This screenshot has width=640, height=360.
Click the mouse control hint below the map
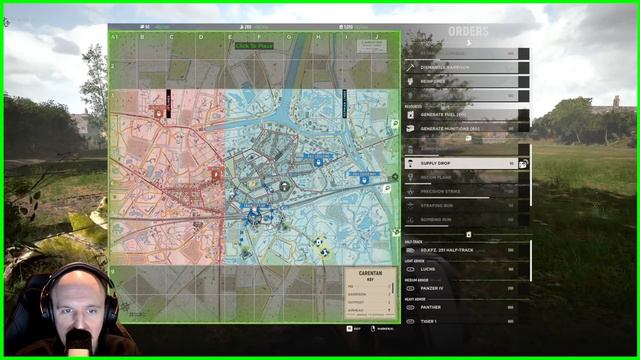pyautogui.click(x=382, y=329)
